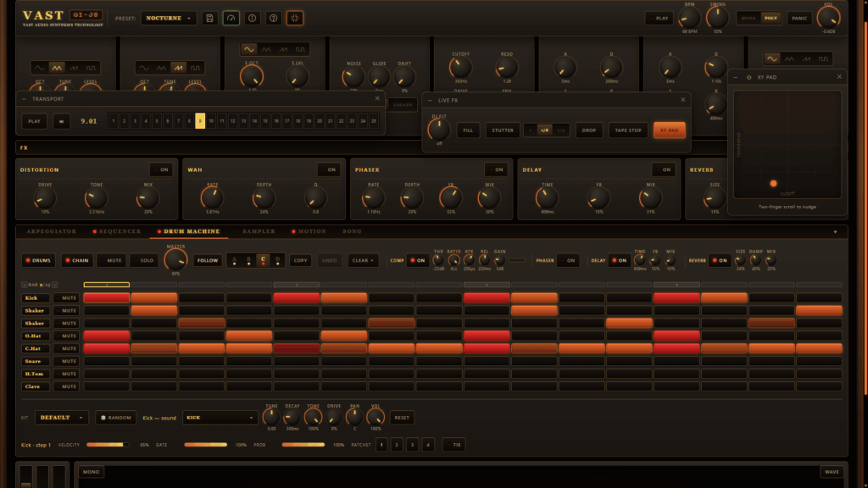Expand the arrow at right of tab bar
Screen dimensions: 868x488
(835, 232)
